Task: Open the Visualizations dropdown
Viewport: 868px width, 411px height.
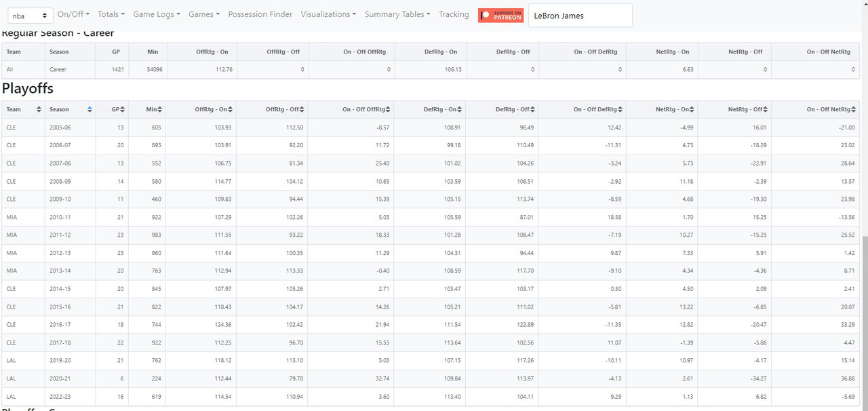Action: click(328, 14)
